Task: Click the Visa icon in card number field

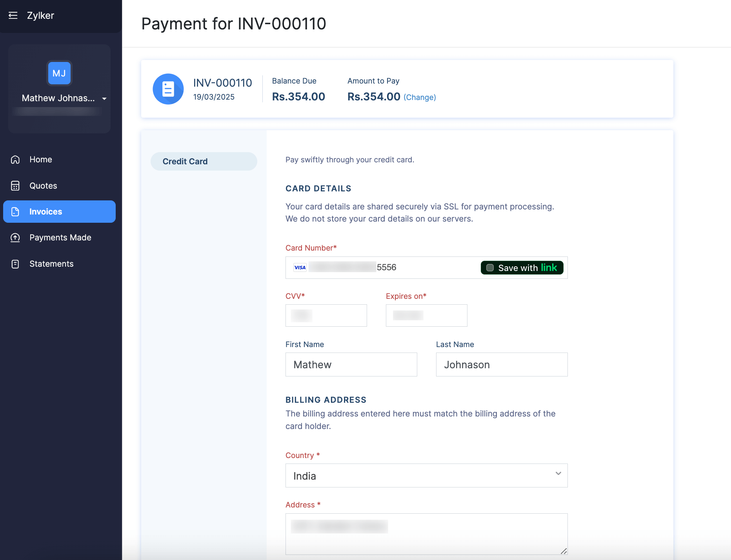Action: click(x=300, y=267)
